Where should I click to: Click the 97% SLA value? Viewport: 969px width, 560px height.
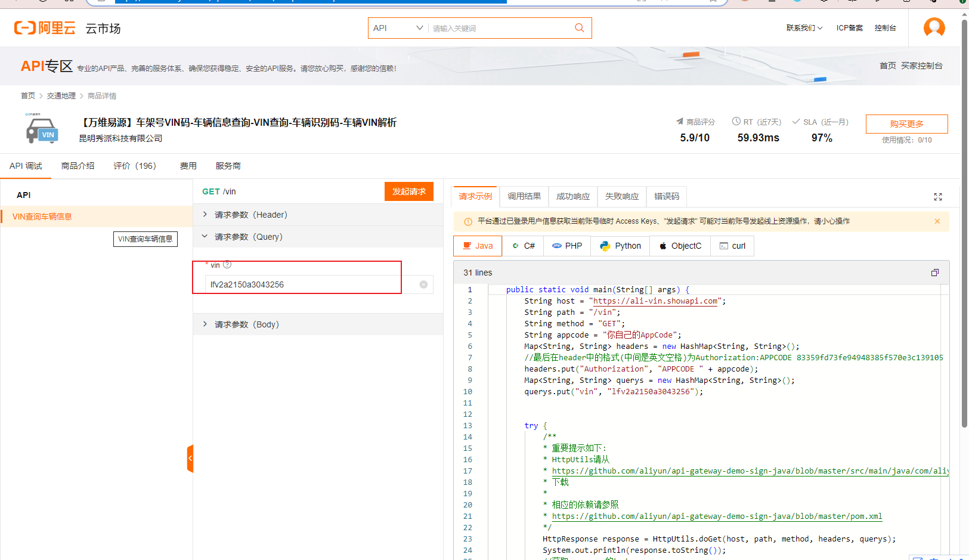pos(822,138)
